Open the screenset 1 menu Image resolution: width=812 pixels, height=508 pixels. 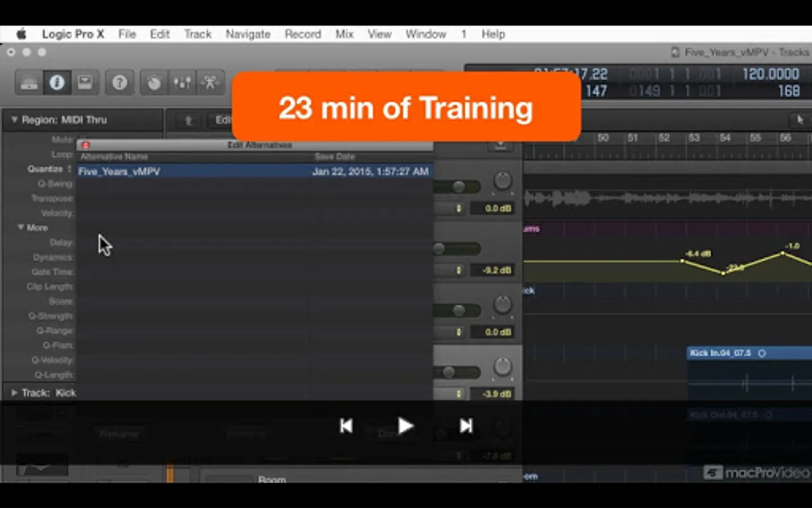click(x=464, y=34)
